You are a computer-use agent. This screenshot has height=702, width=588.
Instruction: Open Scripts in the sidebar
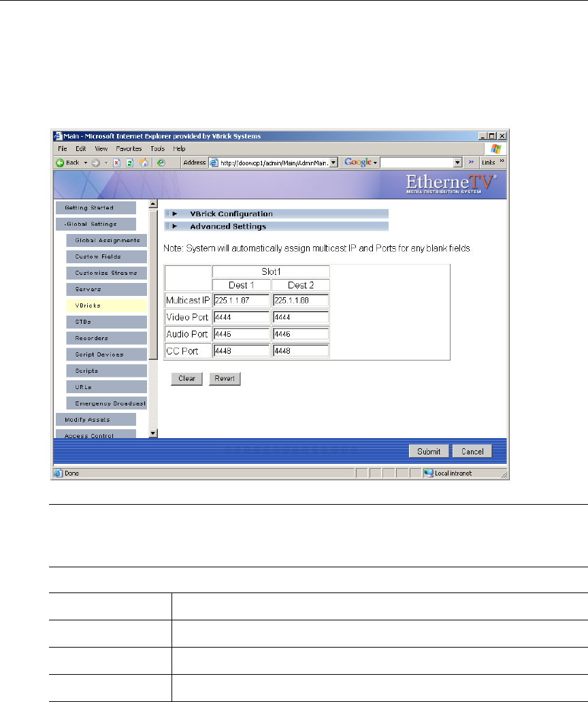point(107,371)
